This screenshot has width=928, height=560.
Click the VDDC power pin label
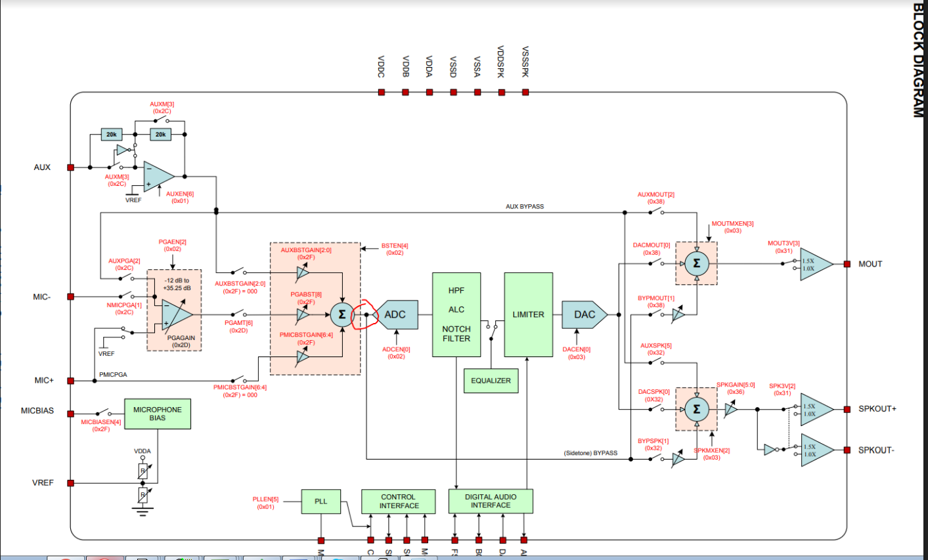(x=381, y=66)
